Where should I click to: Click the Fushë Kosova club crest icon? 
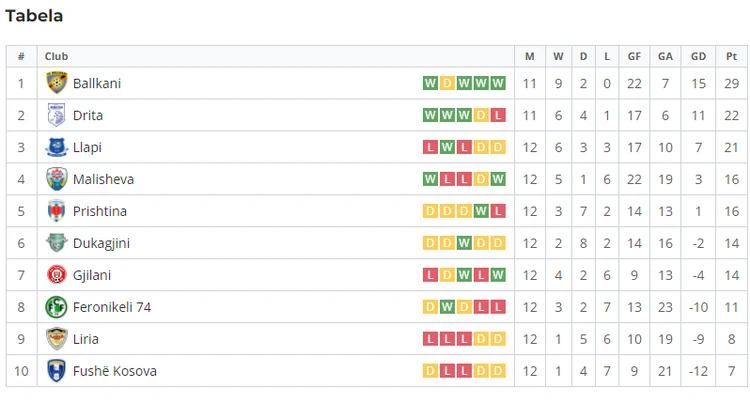[56, 371]
